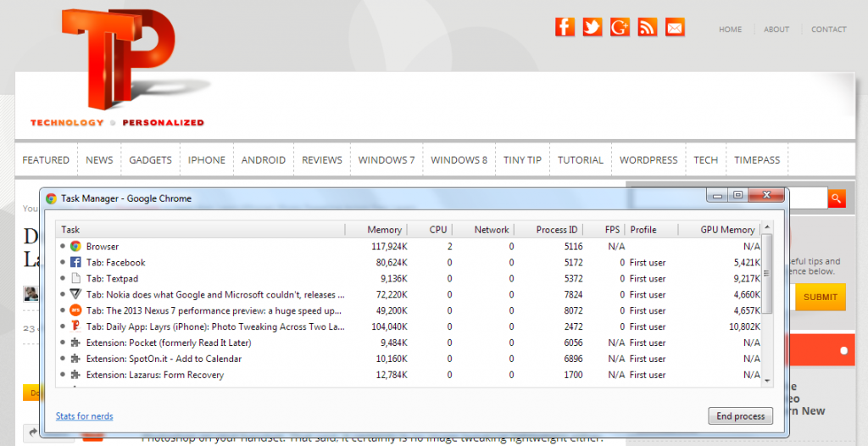Open the REVIEWS menu item
This screenshot has width=868, height=446.
click(322, 160)
